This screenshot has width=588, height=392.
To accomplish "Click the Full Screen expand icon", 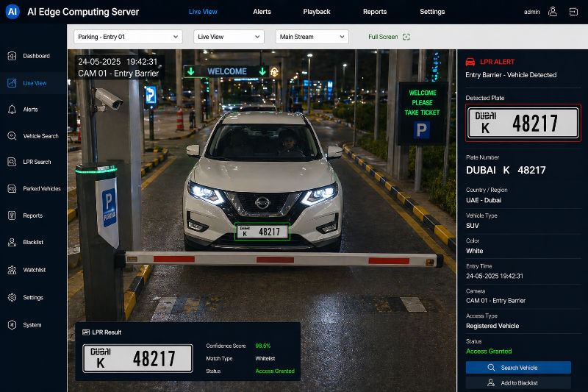I will [x=406, y=37].
